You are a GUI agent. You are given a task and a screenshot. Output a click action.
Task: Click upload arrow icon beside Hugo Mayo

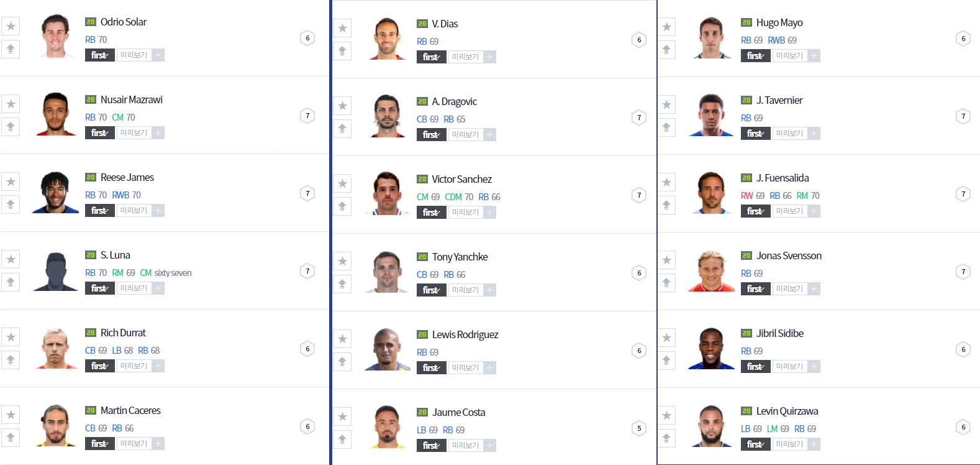click(x=666, y=50)
